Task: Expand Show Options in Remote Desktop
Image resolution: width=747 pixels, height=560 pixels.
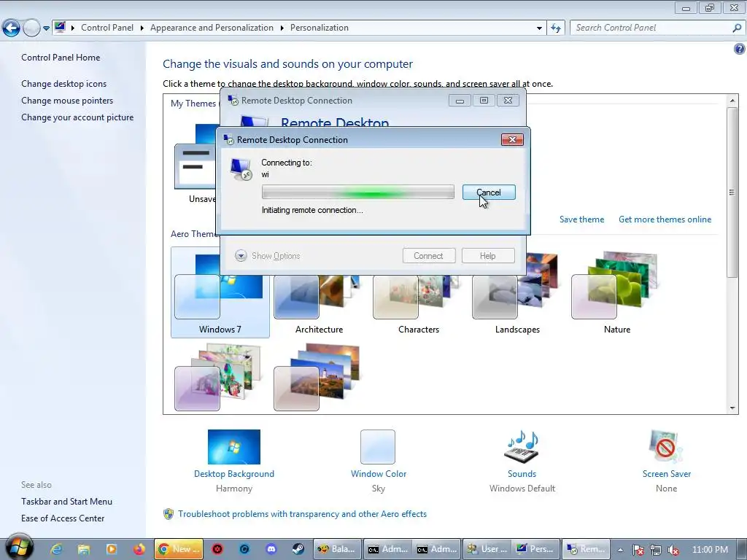Action: click(x=268, y=256)
